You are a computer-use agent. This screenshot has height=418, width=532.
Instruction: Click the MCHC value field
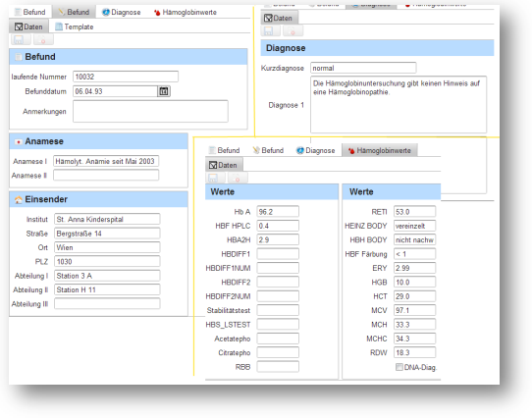click(x=414, y=339)
